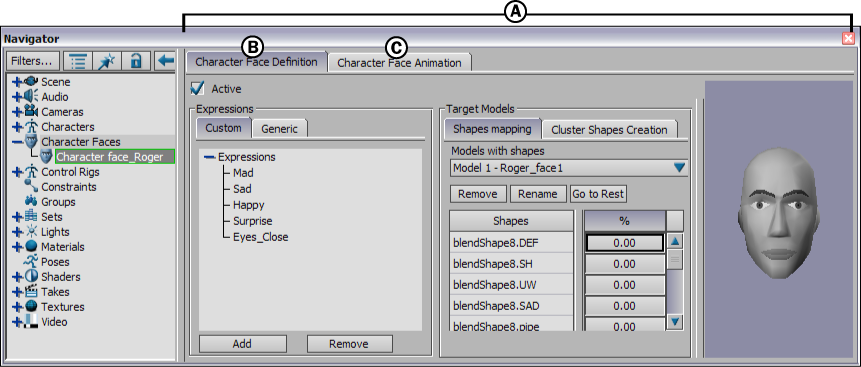Switch to Character Face Animation tab
Image resolution: width=861 pixels, height=367 pixels.
pyautogui.click(x=399, y=63)
